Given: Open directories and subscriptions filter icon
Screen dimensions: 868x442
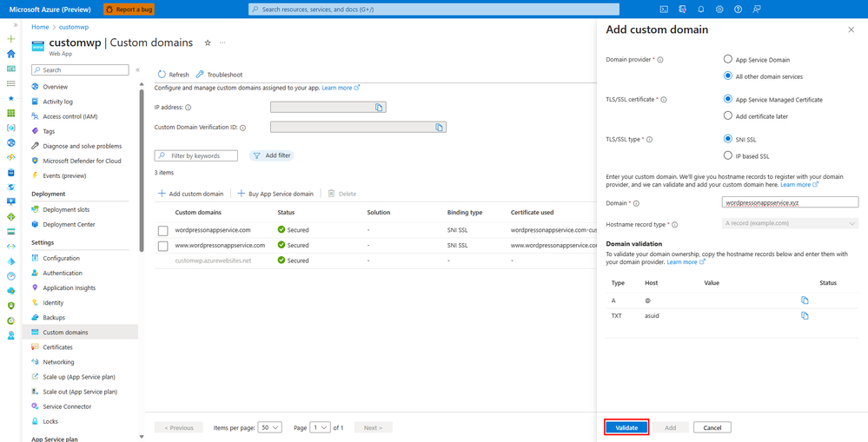Looking at the screenshot, I should [683, 10].
